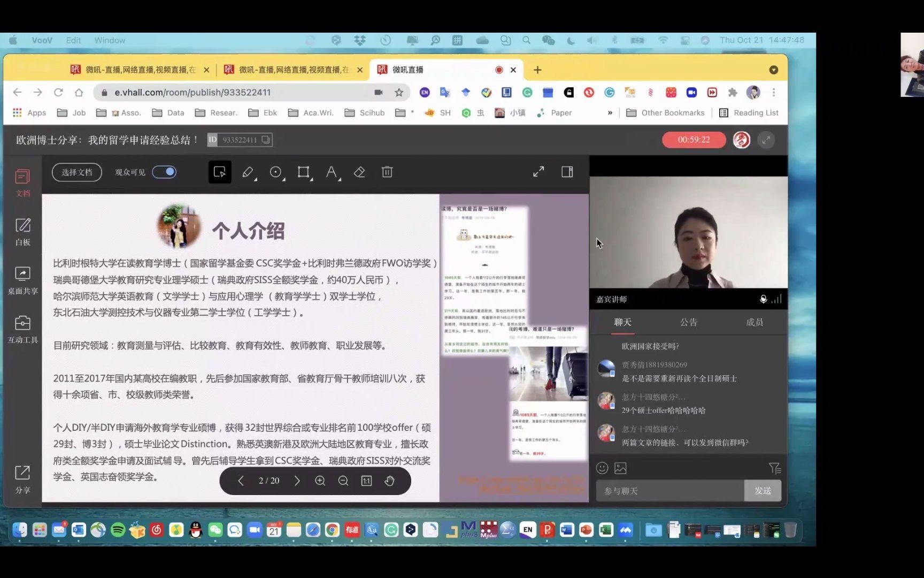Click the 参与聊天 chat input field
The width and height of the screenshot is (924, 578).
click(x=669, y=490)
